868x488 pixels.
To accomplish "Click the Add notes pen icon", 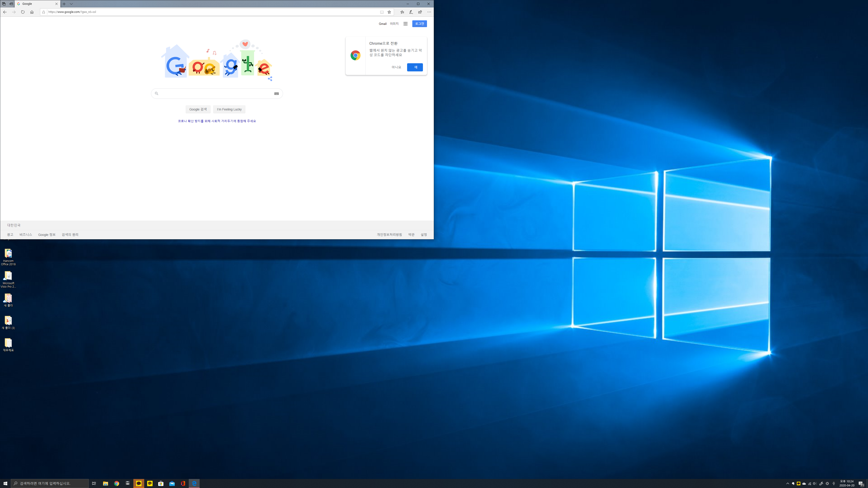I will (411, 12).
